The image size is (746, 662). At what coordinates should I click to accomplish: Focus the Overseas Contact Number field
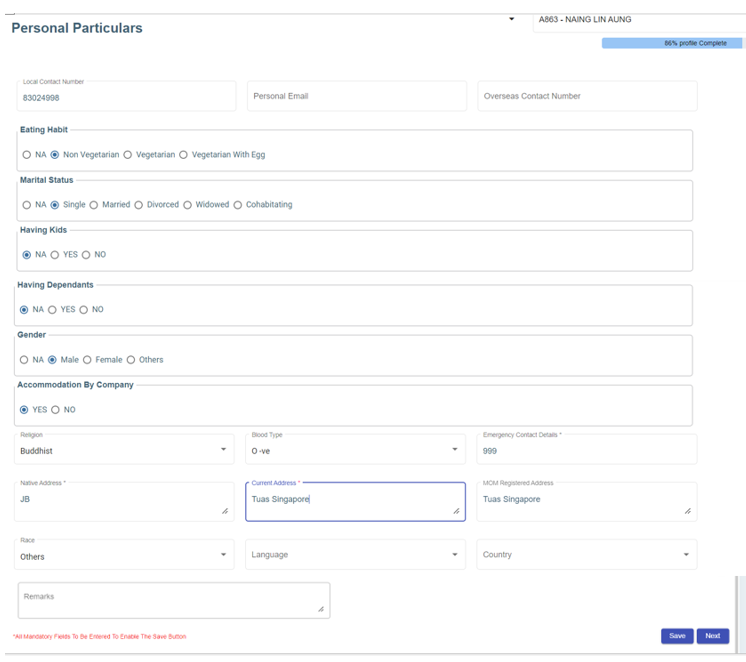point(586,96)
